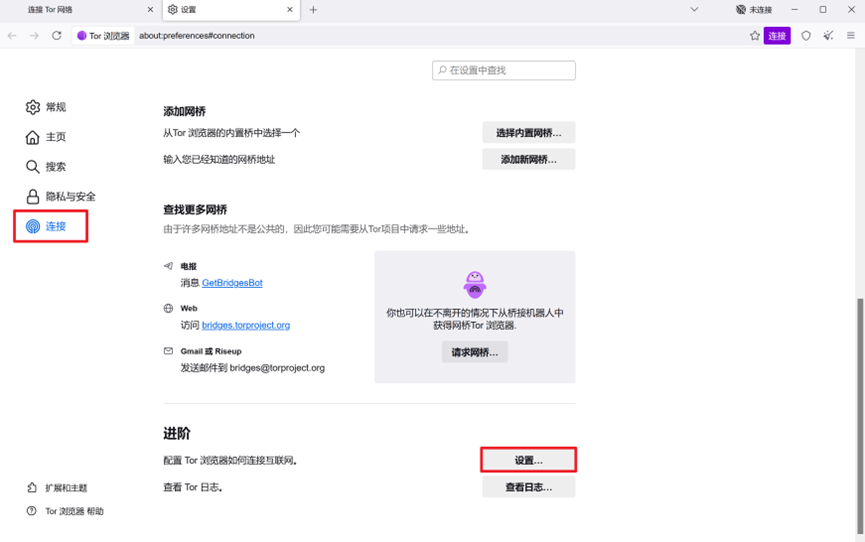Viewport: 865px width, 542px height.
Task: Switch to the 设置 tab
Action: tap(232, 10)
